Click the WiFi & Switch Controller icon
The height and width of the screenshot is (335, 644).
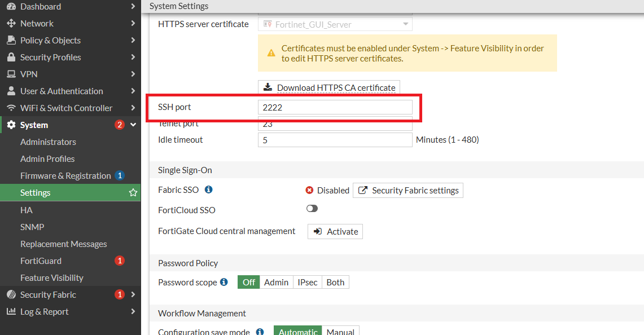11,108
